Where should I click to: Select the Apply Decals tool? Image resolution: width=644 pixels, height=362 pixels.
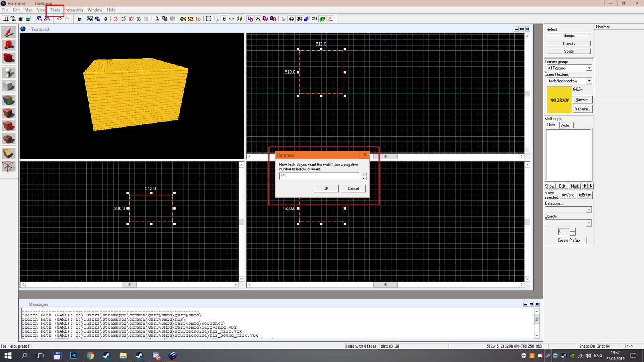9,126
